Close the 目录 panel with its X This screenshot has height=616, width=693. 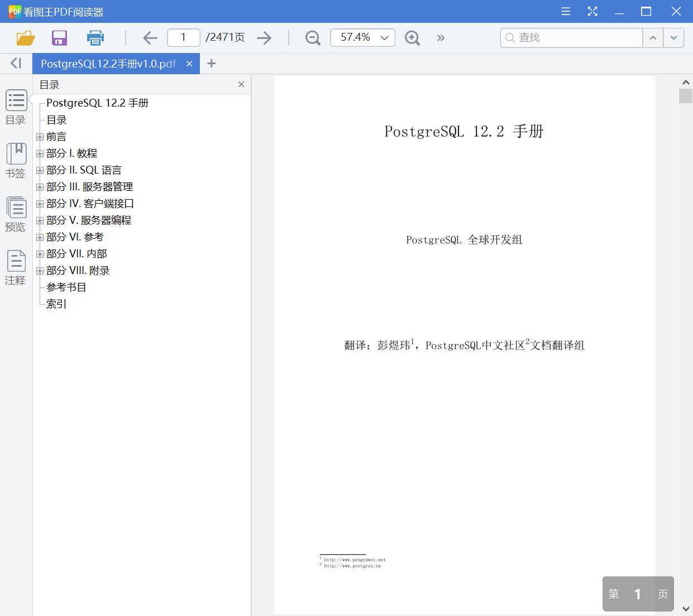[x=241, y=84]
